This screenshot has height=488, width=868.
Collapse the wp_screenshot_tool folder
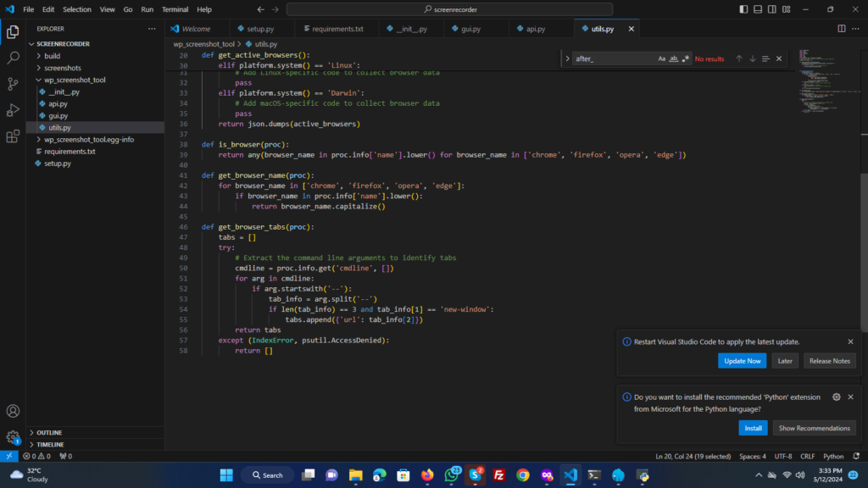[x=74, y=80]
